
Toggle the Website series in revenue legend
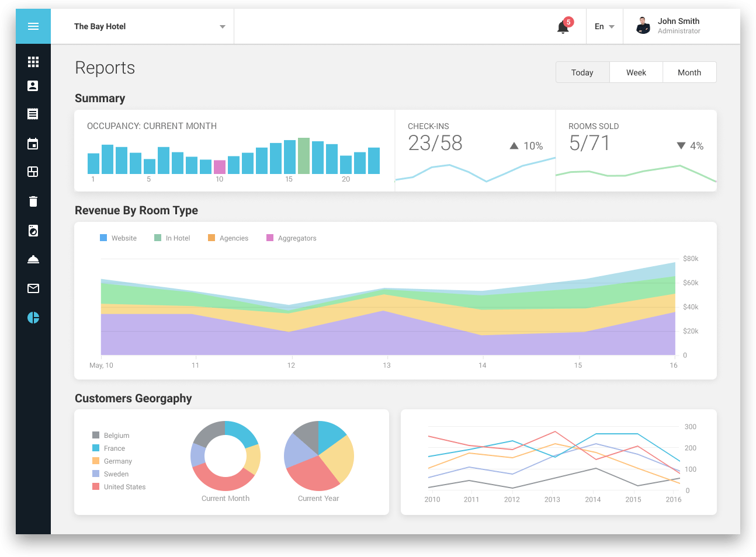119,238
